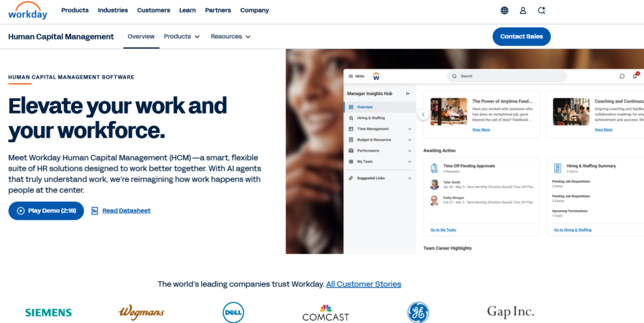Click the My Team sidebar icon
The image size is (644, 323).
[x=351, y=161]
